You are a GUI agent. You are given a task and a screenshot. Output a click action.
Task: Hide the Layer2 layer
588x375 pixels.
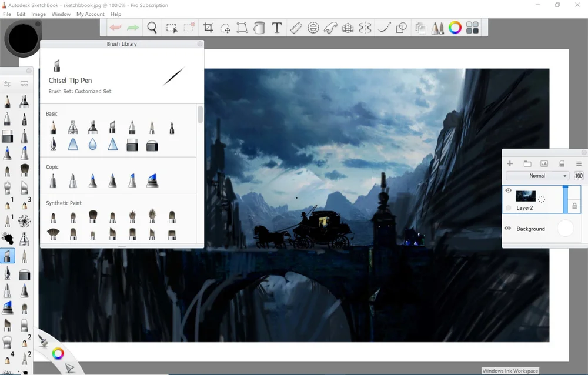(509, 191)
